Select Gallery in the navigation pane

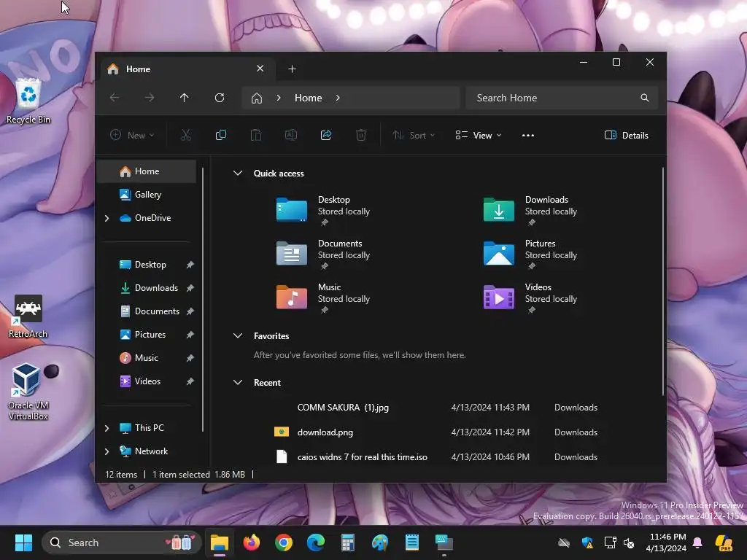(x=147, y=194)
